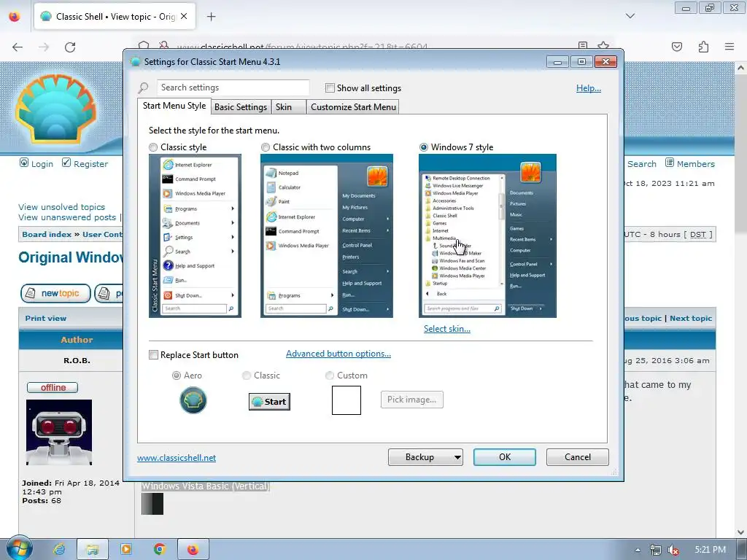Screen dimensions: 747x560
Task: Click the taskbar clock
Action: click(x=711, y=550)
